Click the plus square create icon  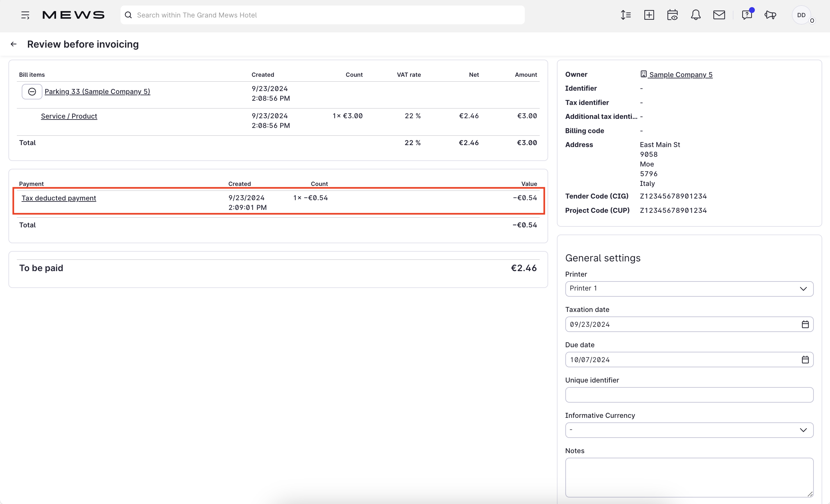[649, 15]
